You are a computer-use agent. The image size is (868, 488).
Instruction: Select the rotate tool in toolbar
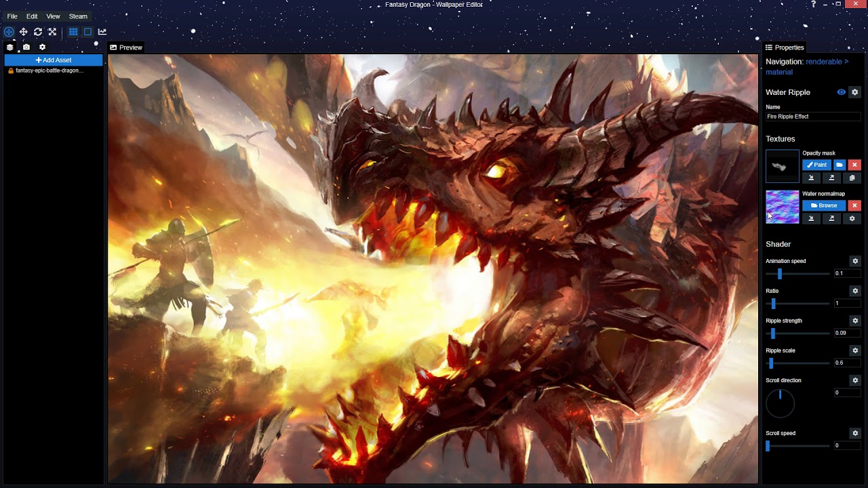[x=38, y=32]
